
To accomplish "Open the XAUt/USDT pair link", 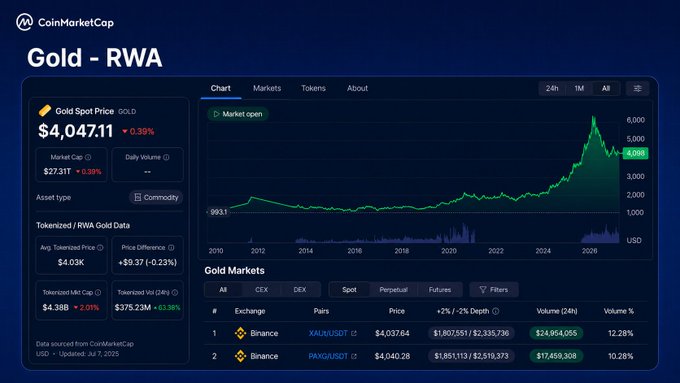I will click(x=328, y=333).
